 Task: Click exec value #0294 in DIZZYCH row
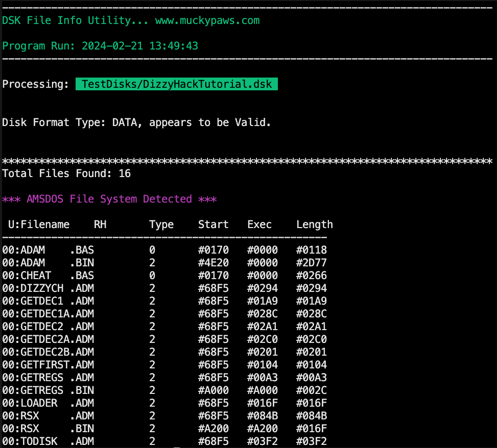[263, 288]
